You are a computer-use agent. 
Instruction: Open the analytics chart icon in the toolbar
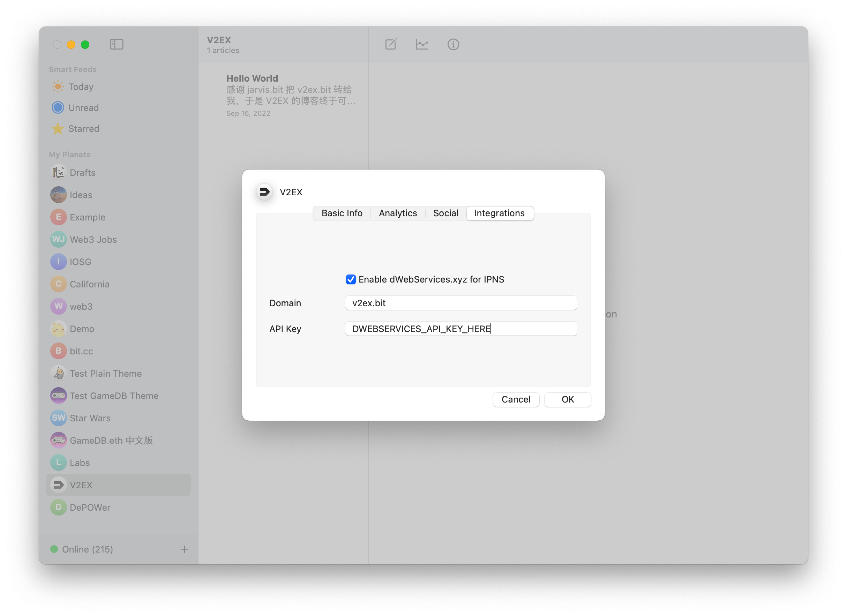pos(422,44)
